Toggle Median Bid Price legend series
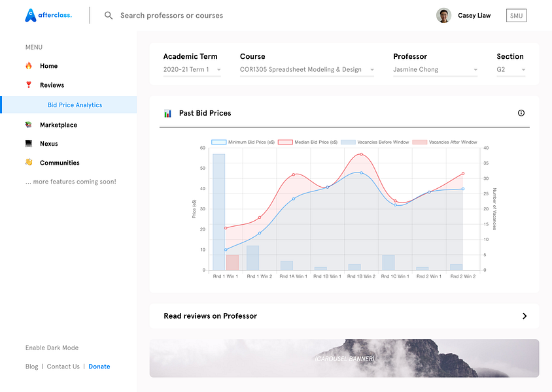The height and width of the screenshot is (392, 552). [307, 142]
